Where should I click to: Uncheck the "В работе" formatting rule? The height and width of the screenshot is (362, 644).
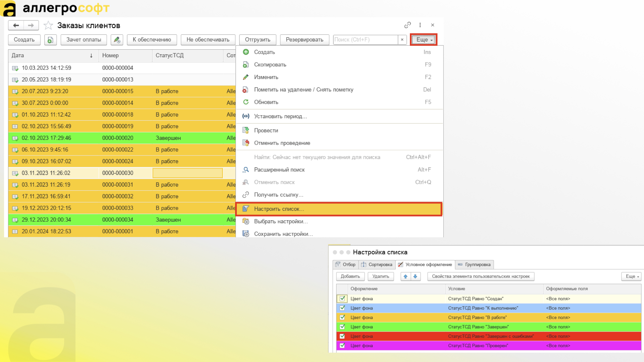pos(342,317)
